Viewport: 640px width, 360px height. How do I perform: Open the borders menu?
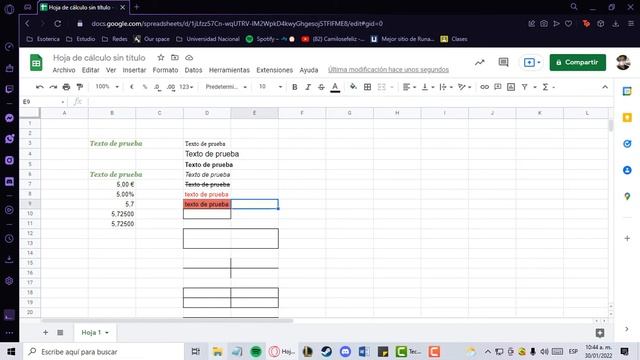tap(367, 87)
